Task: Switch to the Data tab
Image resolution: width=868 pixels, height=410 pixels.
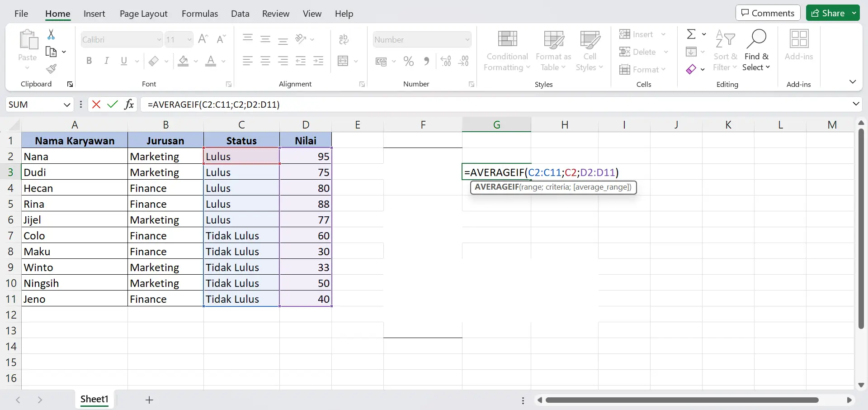Action: coord(240,14)
